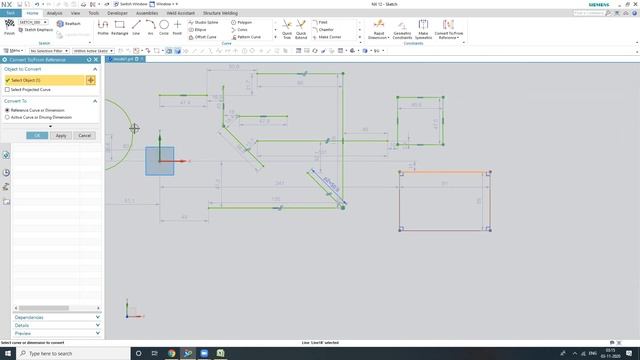The height and width of the screenshot is (360, 640).
Task: Click the Undo arrow in the quick access toolbar
Action: click(37, 4)
